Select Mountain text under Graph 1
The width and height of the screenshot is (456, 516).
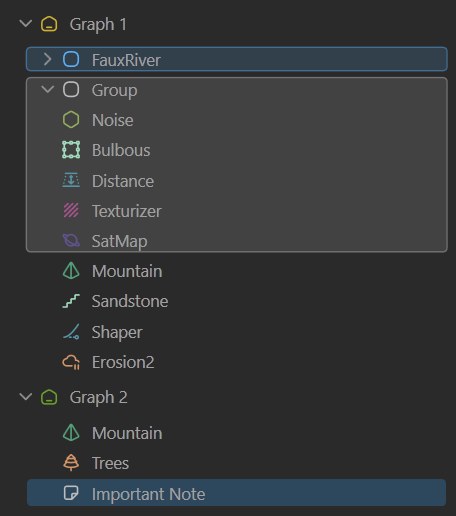tap(127, 271)
